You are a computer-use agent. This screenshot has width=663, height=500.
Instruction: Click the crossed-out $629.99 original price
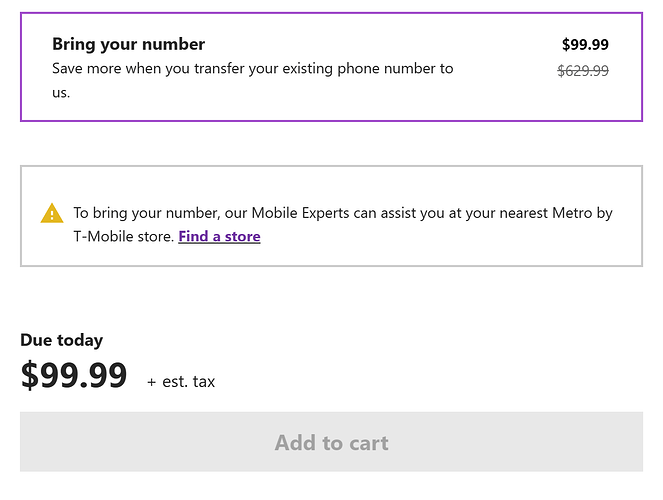coord(585,70)
